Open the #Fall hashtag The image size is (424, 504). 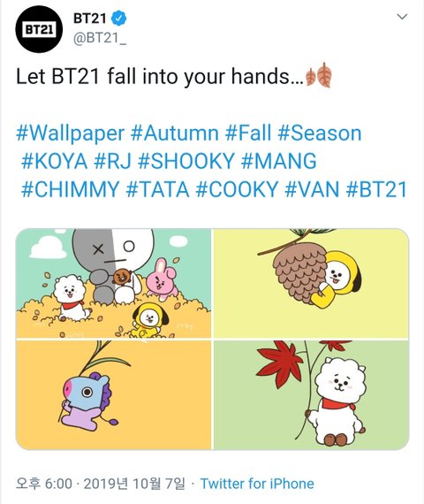pyautogui.click(x=248, y=133)
